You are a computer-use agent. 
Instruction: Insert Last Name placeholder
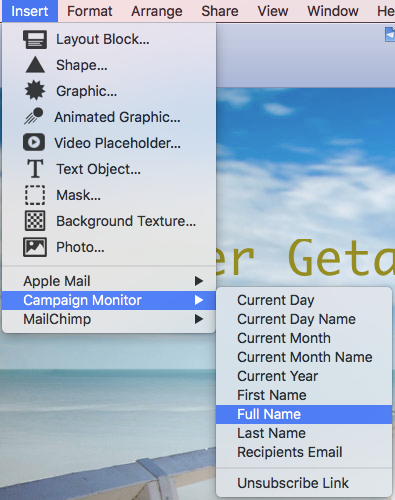tap(304, 433)
